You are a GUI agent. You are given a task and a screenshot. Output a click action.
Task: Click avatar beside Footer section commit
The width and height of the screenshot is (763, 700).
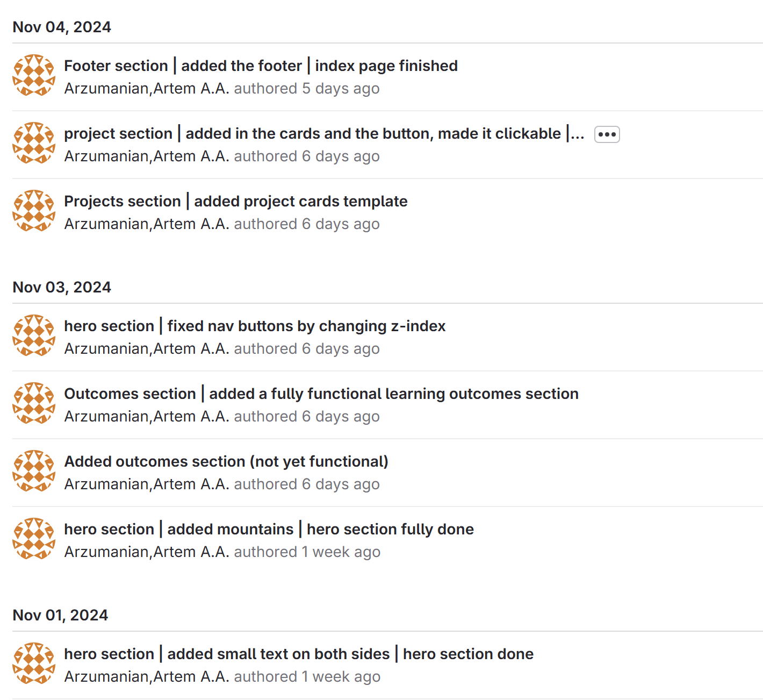[x=34, y=75]
